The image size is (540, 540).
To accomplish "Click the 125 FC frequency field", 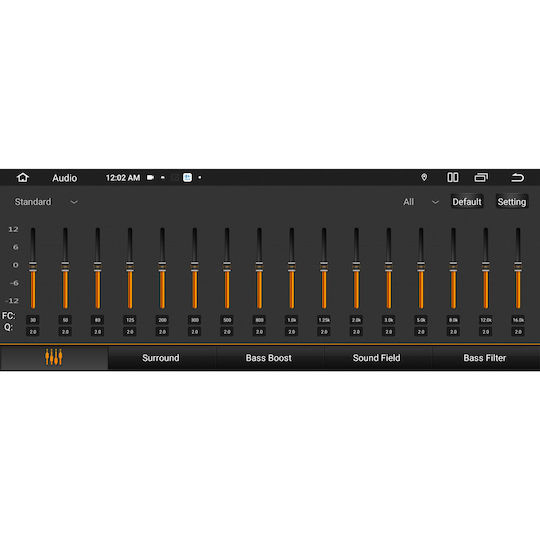I will (x=130, y=320).
